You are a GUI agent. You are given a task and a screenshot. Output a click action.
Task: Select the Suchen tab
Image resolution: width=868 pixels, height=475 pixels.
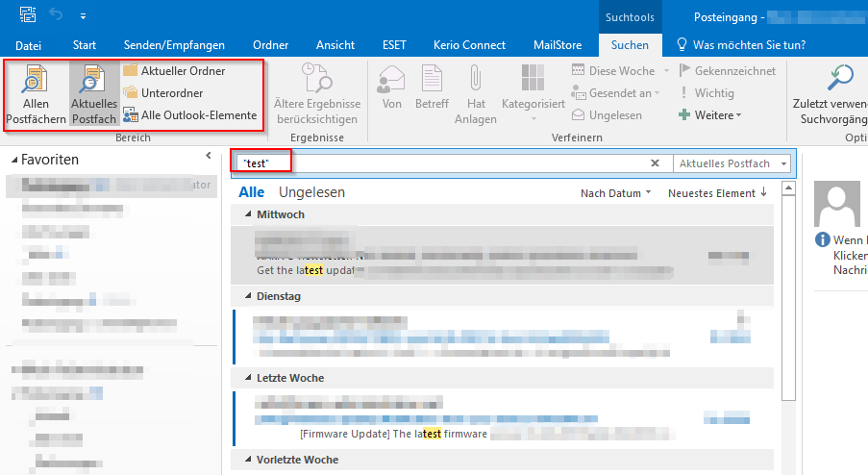630,45
